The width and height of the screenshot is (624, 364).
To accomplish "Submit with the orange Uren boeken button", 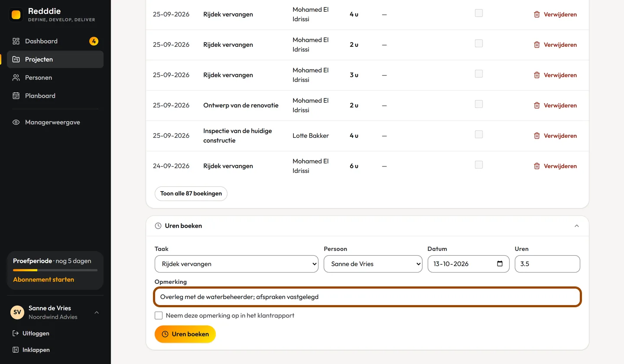I will [185, 334].
